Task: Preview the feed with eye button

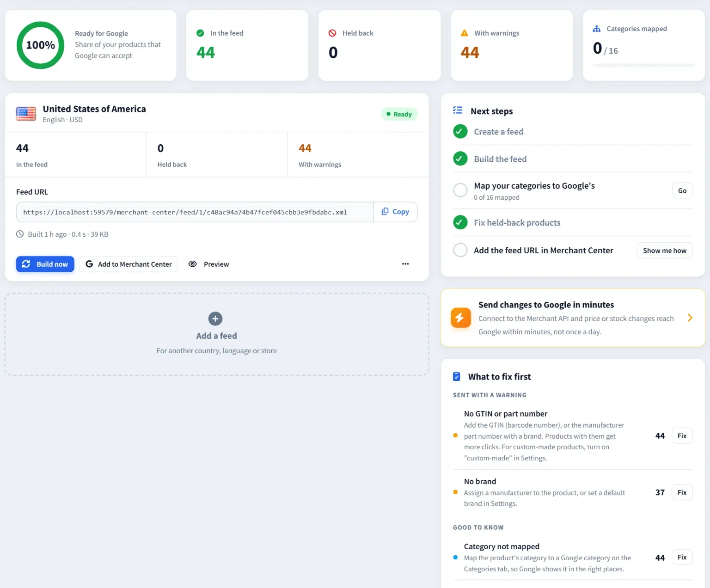Action: click(x=209, y=264)
